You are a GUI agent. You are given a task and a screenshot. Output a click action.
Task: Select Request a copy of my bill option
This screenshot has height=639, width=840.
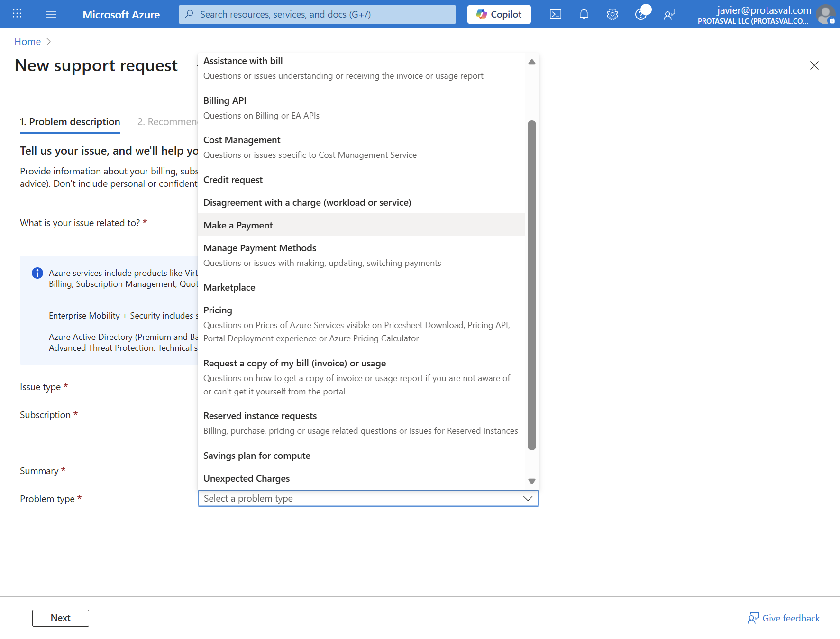click(361, 377)
